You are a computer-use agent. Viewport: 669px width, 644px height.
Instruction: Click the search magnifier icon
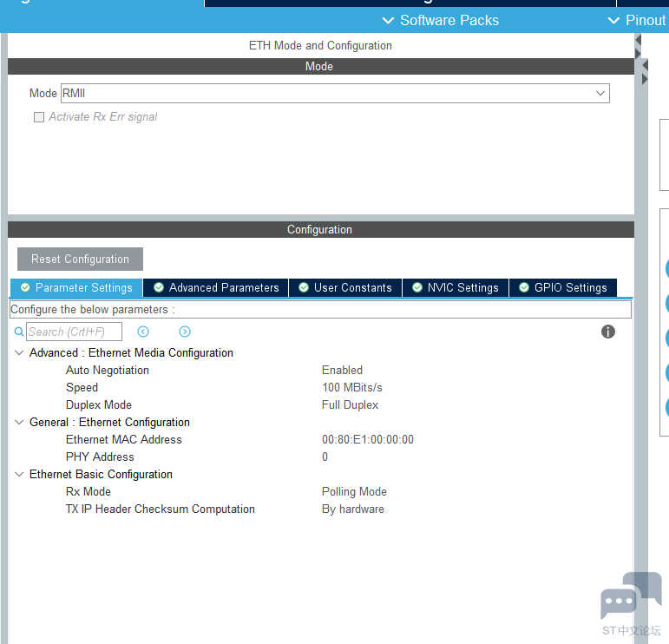(x=19, y=332)
